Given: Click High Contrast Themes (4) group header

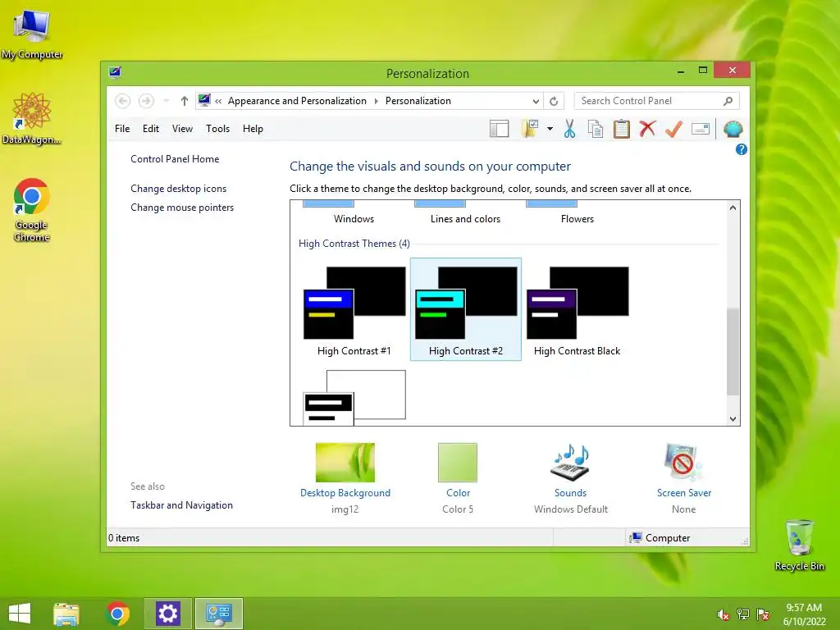Looking at the screenshot, I should point(354,243).
